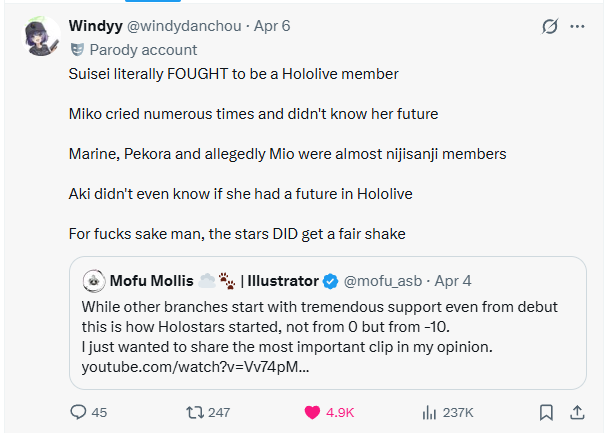Open the quoted tweet about Holostars starting from -10
The height and width of the screenshot is (433, 607).
(x=328, y=323)
